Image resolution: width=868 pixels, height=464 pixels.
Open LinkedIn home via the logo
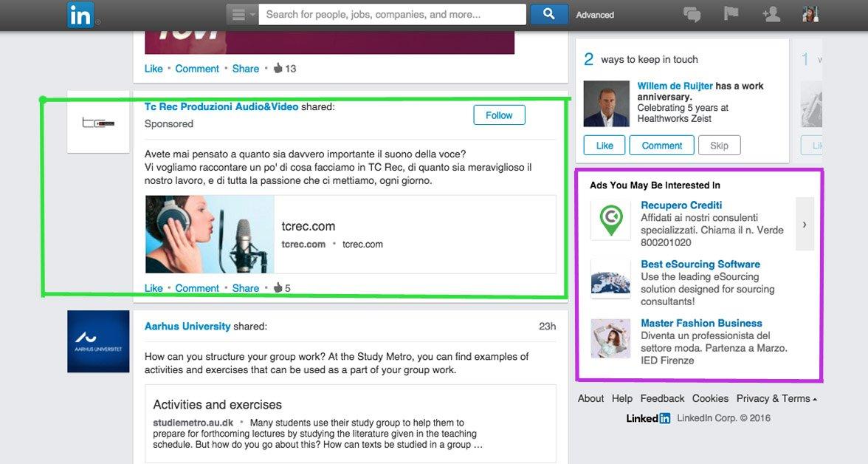point(80,15)
